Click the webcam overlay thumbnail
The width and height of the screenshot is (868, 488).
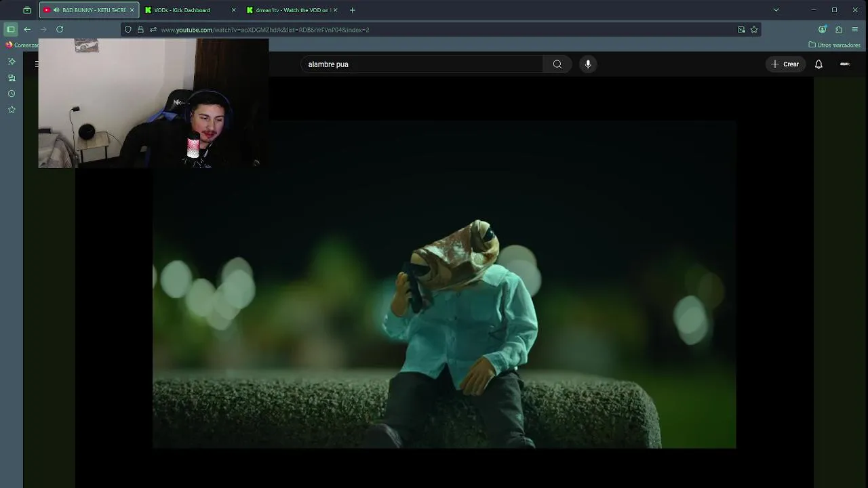(153, 103)
